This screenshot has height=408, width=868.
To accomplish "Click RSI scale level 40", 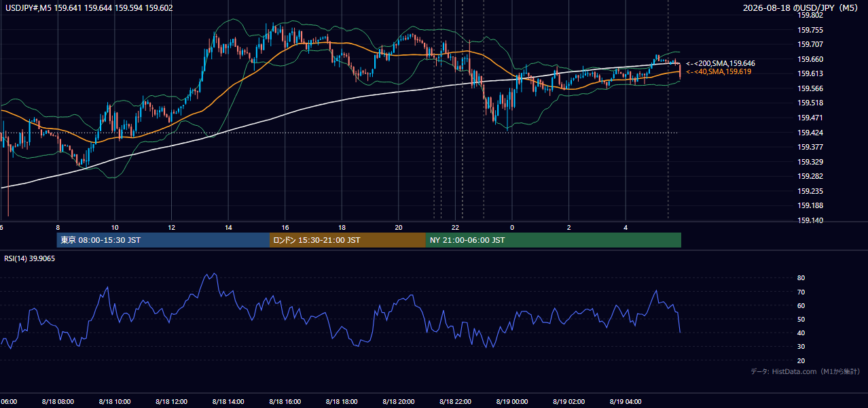I will tap(801, 333).
